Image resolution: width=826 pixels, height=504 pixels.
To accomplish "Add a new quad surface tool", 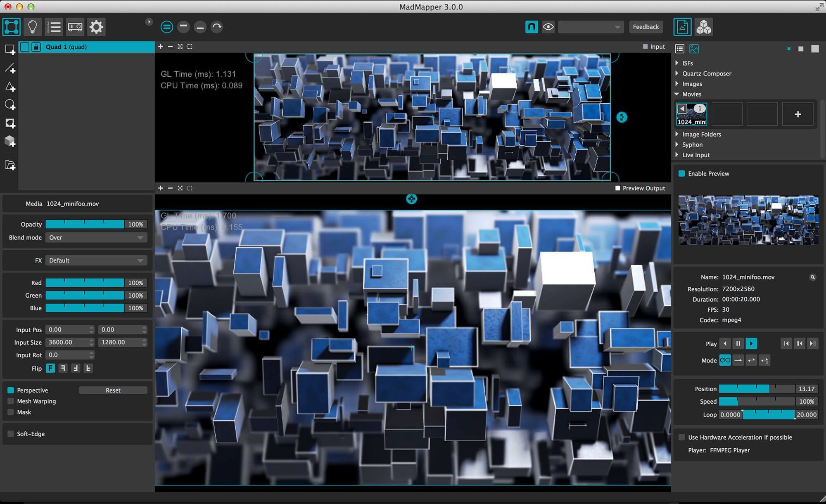I will click(10, 50).
